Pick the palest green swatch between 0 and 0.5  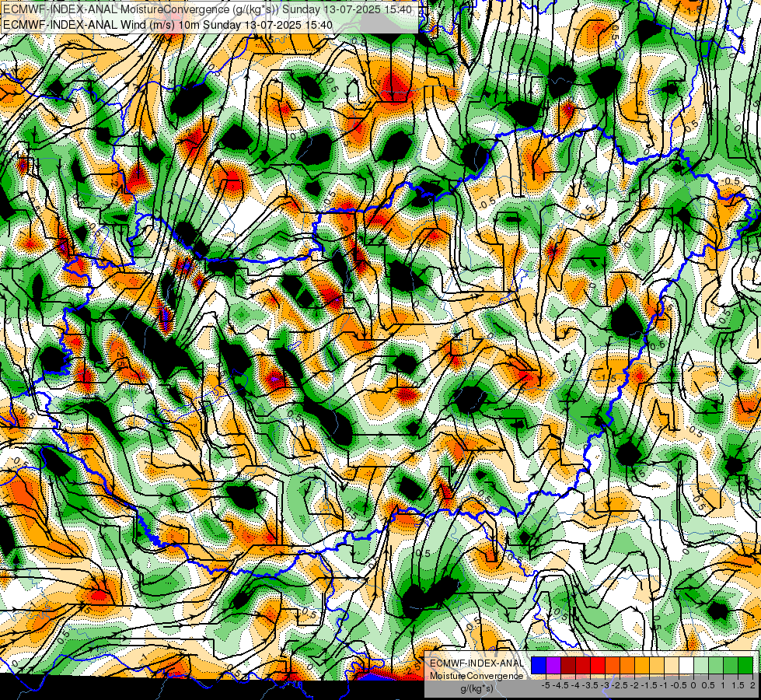[701, 666]
